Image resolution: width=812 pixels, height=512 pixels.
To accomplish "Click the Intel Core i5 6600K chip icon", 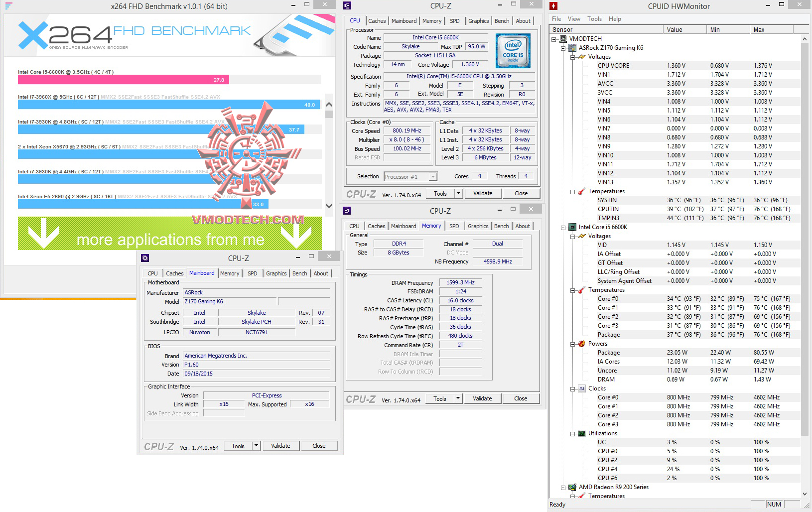I will point(573,227).
